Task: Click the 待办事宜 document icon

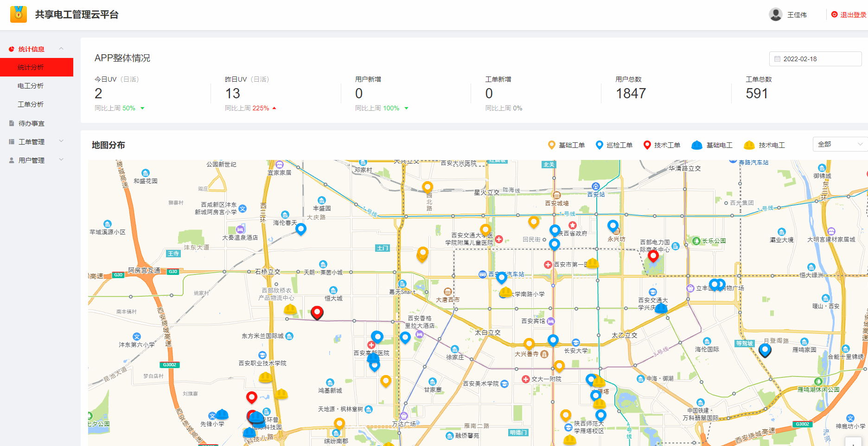Action: pyautogui.click(x=12, y=123)
